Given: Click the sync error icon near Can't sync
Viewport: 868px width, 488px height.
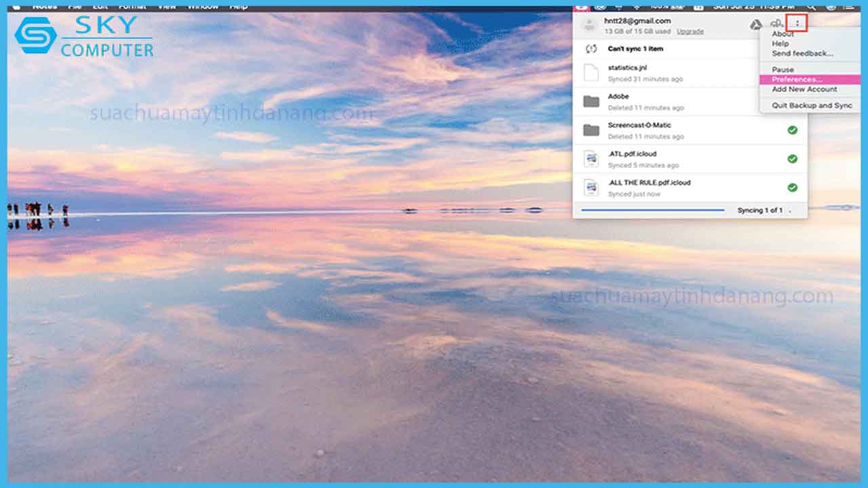Looking at the screenshot, I should pyautogui.click(x=591, y=48).
